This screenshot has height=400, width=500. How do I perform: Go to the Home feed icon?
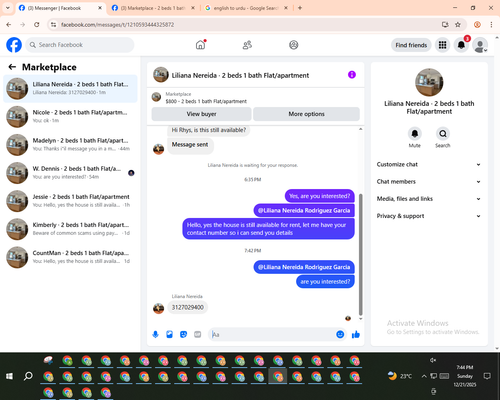pos(200,45)
